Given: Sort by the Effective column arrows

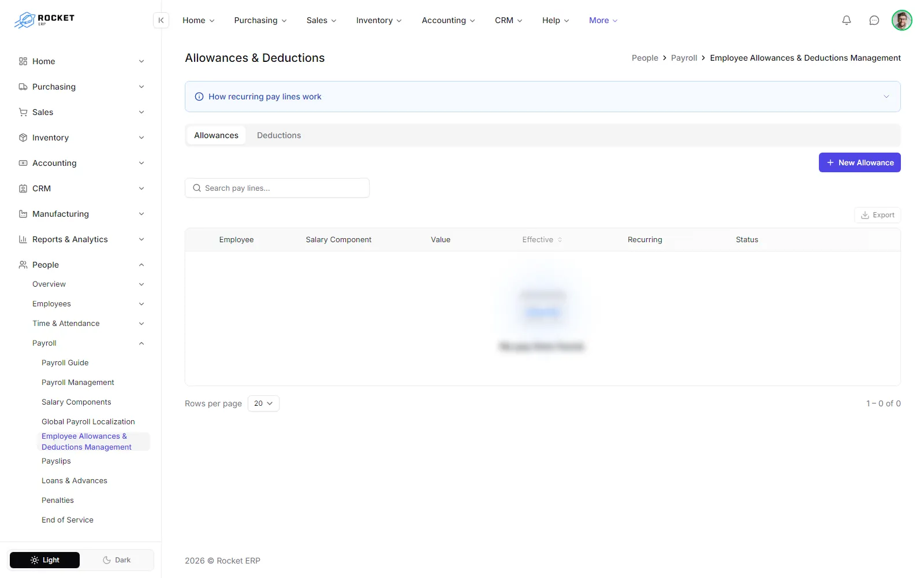Looking at the screenshot, I should (x=560, y=240).
